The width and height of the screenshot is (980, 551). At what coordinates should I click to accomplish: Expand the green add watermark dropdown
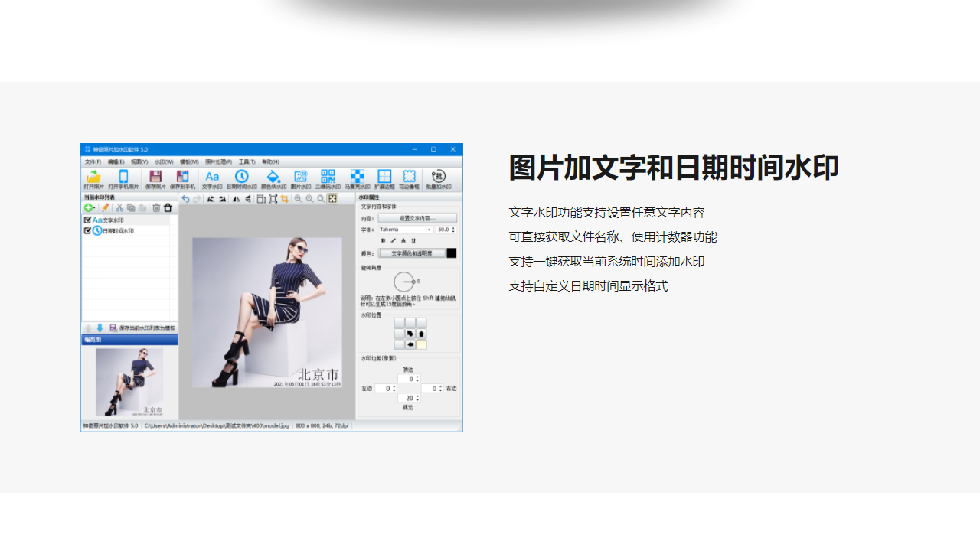pyautogui.click(x=91, y=207)
